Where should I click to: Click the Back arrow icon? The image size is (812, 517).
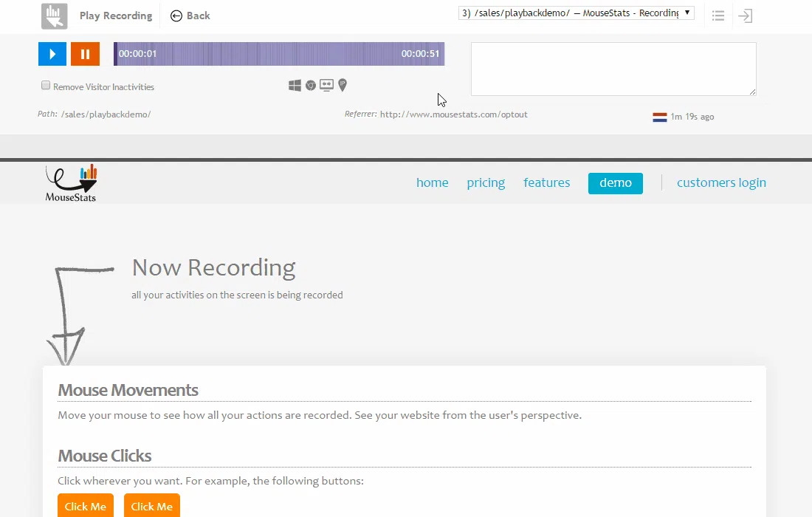click(176, 16)
